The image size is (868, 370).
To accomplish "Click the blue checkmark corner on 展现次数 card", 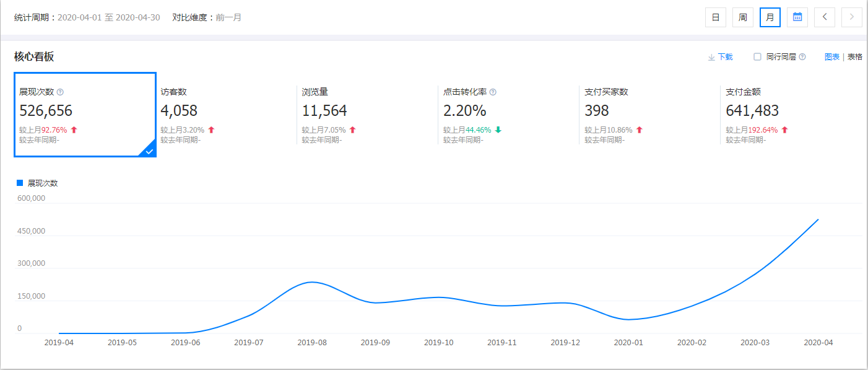I will tap(149, 150).
